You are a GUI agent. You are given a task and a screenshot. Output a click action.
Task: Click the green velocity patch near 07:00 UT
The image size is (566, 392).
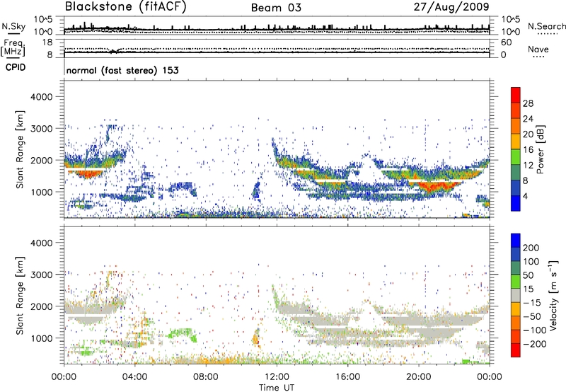[x=183, y=334]
